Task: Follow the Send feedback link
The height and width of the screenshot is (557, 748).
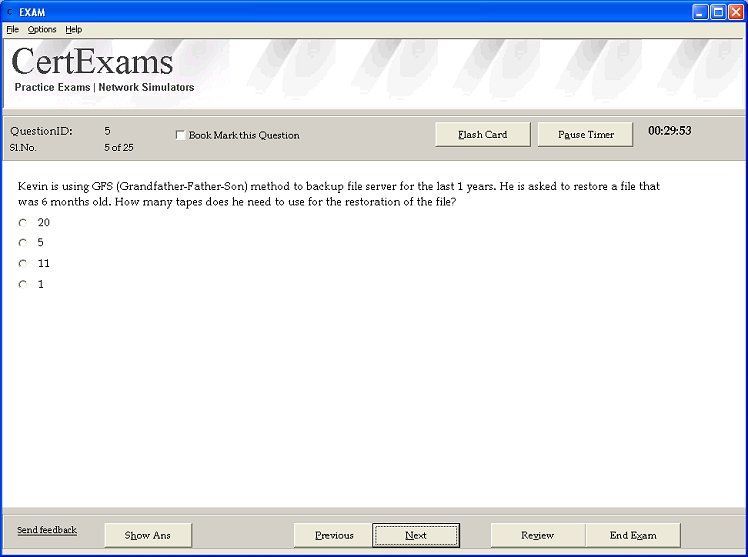Action: click(47, 530)
